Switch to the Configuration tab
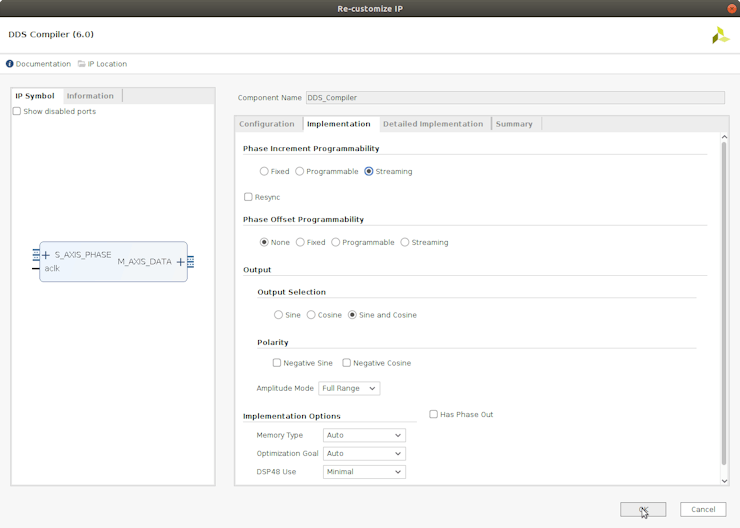This screenshot has height=528, width=740. [267, 124]
